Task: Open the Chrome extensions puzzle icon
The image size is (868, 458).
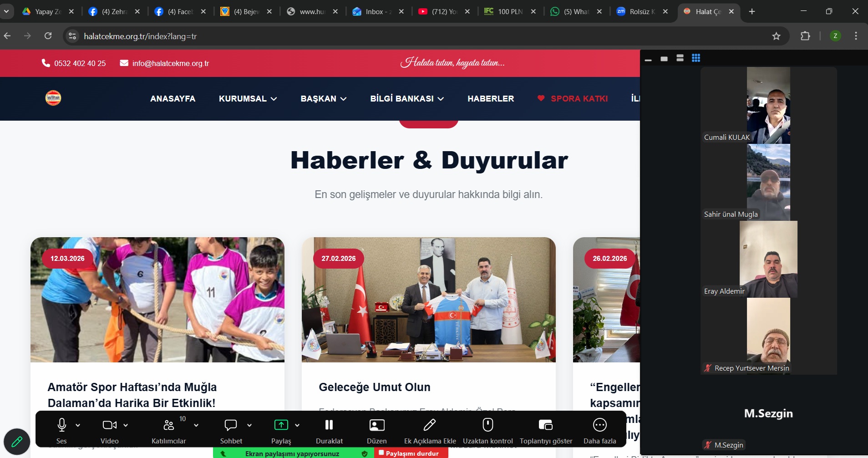Action: pos(805,36)
